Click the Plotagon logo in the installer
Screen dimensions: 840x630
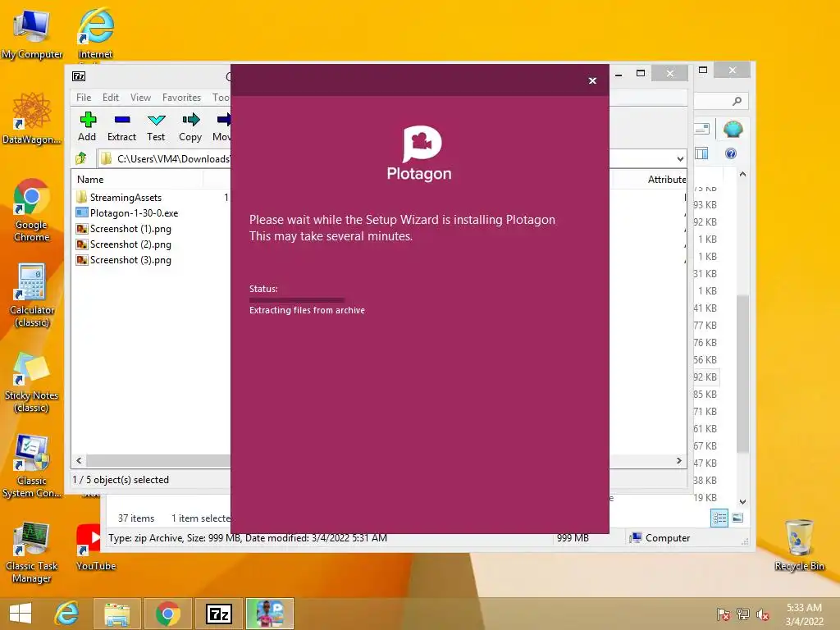click(x=419, y=153)
